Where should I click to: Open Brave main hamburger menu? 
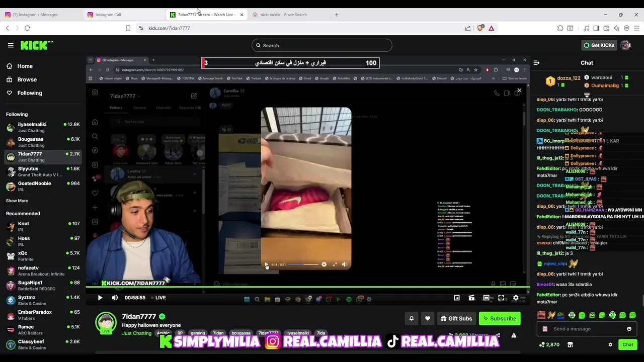(636, 28)
